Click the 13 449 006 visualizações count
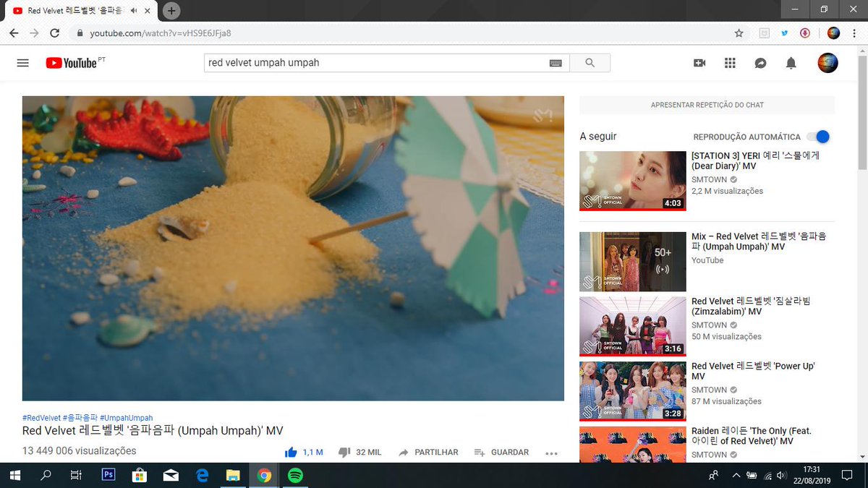This screenshot has width=868, height=488. click(x=79, y=451)
